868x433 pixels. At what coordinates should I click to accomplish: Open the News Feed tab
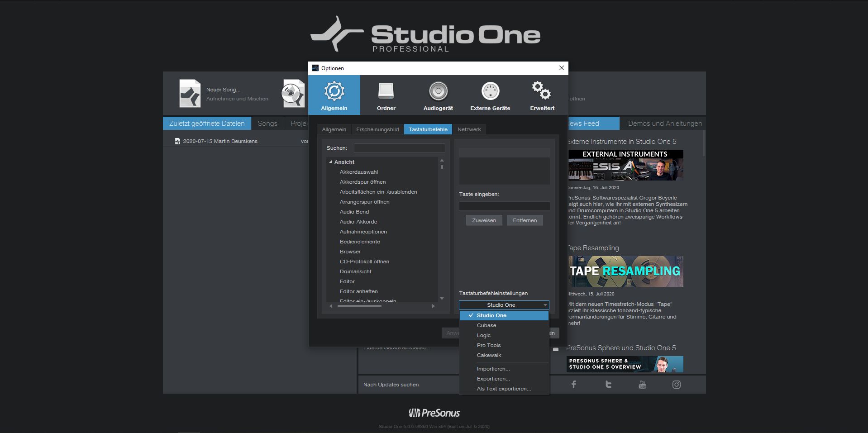[593, 124]
